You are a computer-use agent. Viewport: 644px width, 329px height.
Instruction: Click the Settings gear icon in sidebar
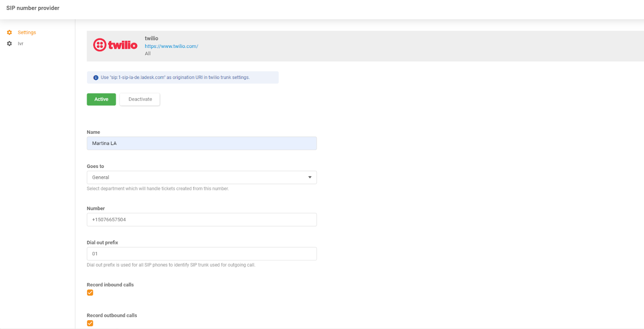click(9, 33)
